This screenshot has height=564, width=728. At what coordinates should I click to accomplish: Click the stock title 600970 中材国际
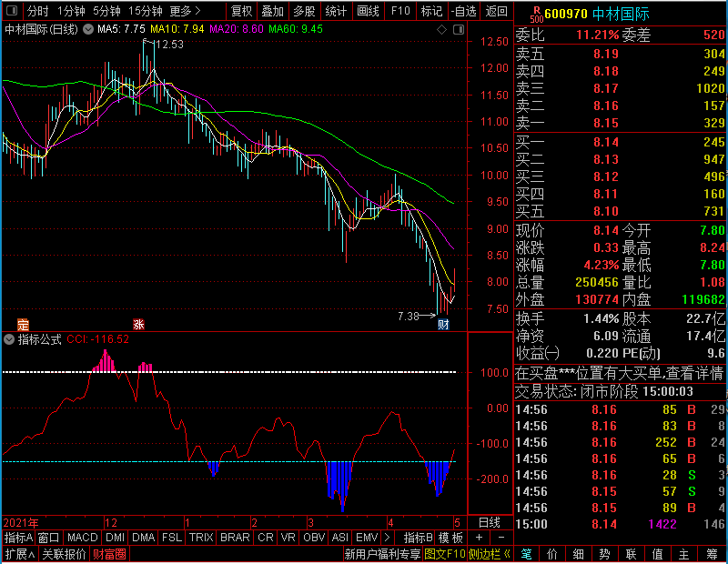(597, 14)
